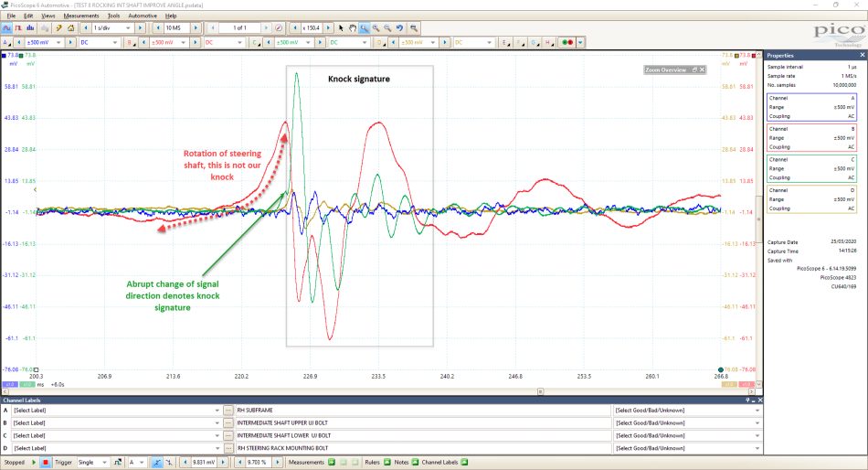Select the arrow pointer tool
Screen dimensions: 868x470
pyautogui.click(x=341, y=27)
